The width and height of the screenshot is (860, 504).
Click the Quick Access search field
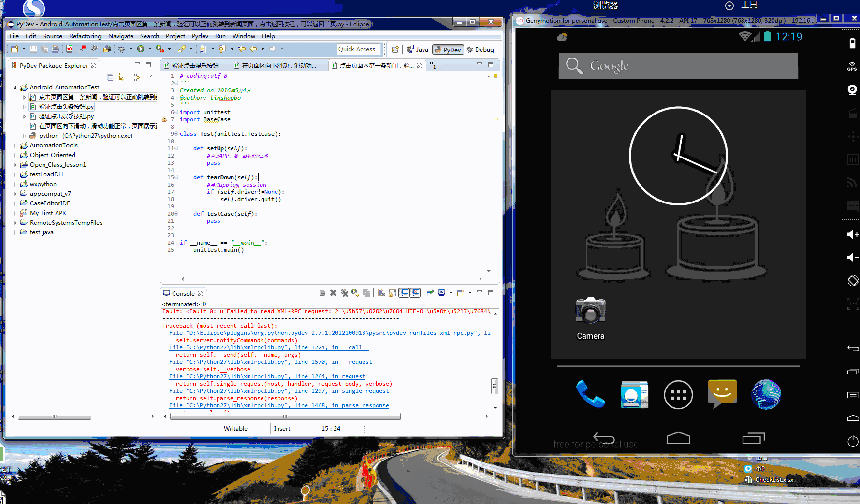357,49
